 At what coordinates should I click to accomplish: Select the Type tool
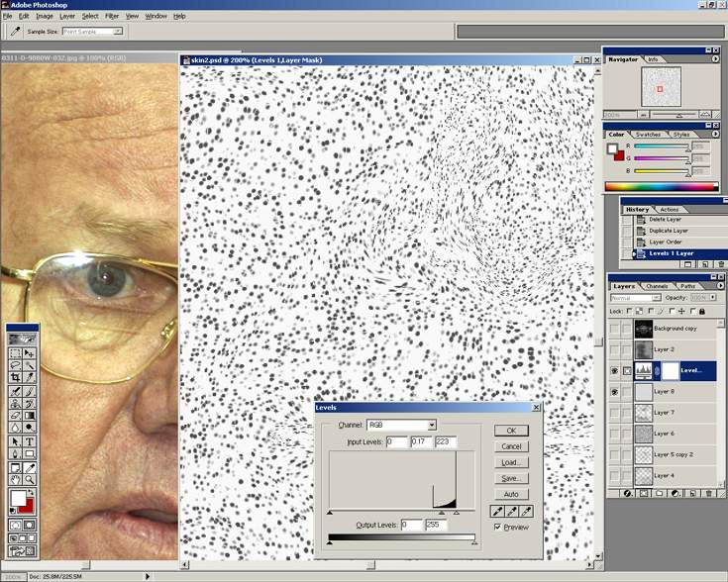click(x=30, y=441)
